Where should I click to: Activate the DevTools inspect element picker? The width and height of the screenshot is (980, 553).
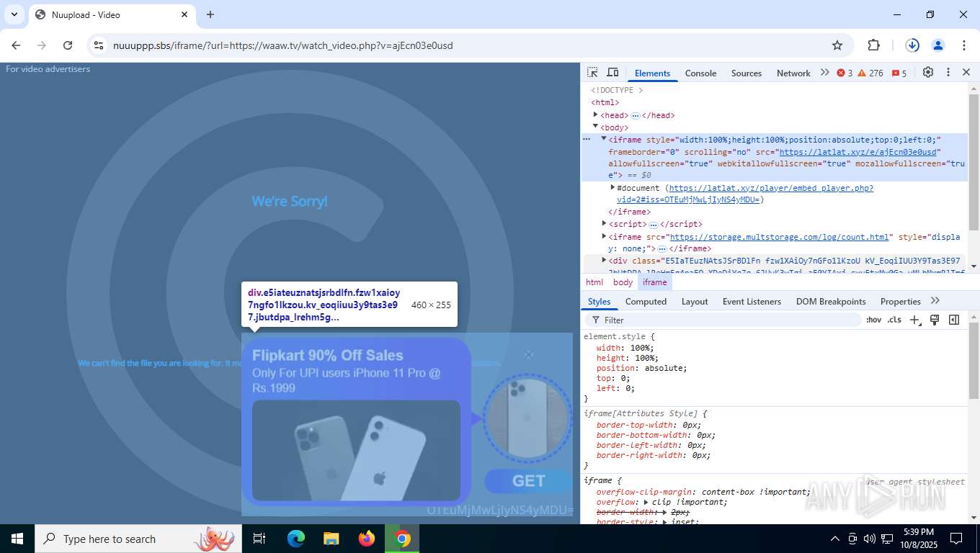coord(592,73)
